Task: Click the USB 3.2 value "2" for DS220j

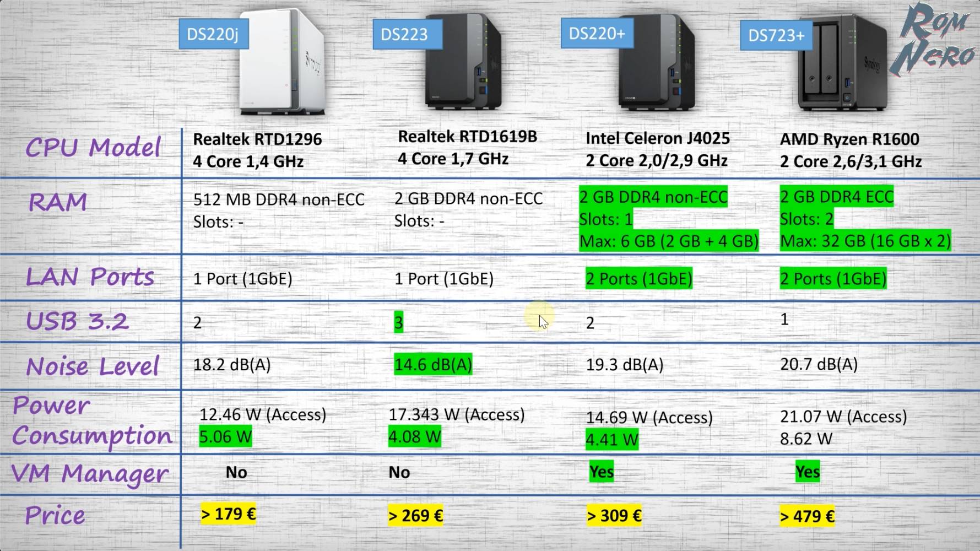Action: (197, 322)
